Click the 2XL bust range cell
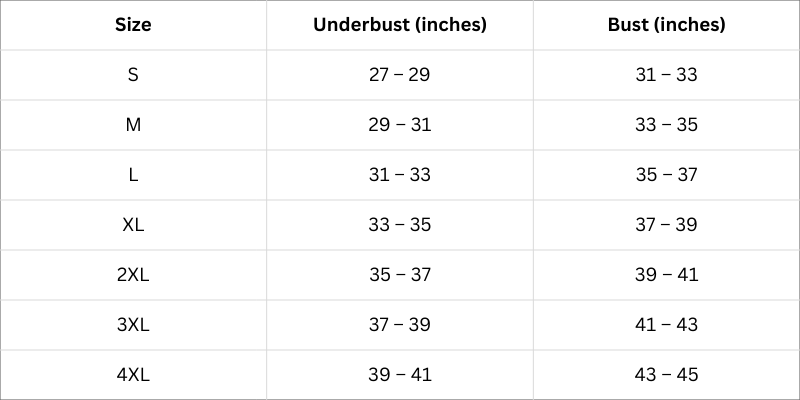The width and height of the screenshot is (800, 400). click(x=666, y=275)
